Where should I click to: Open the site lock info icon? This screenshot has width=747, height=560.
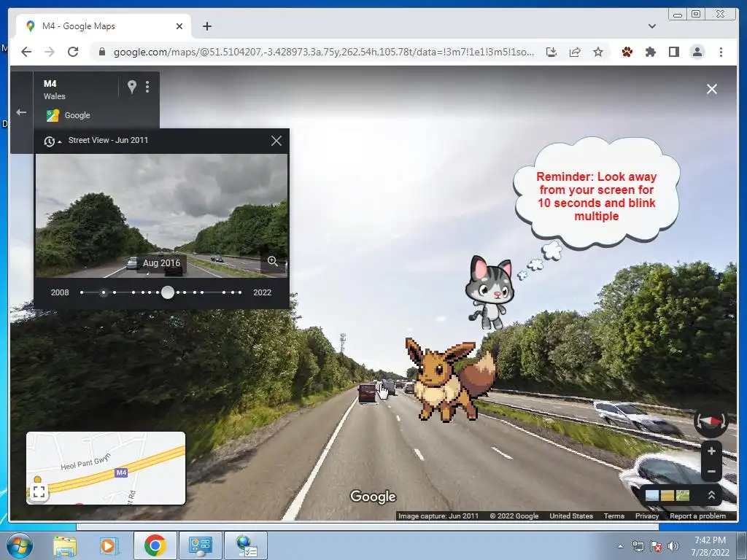102,52
